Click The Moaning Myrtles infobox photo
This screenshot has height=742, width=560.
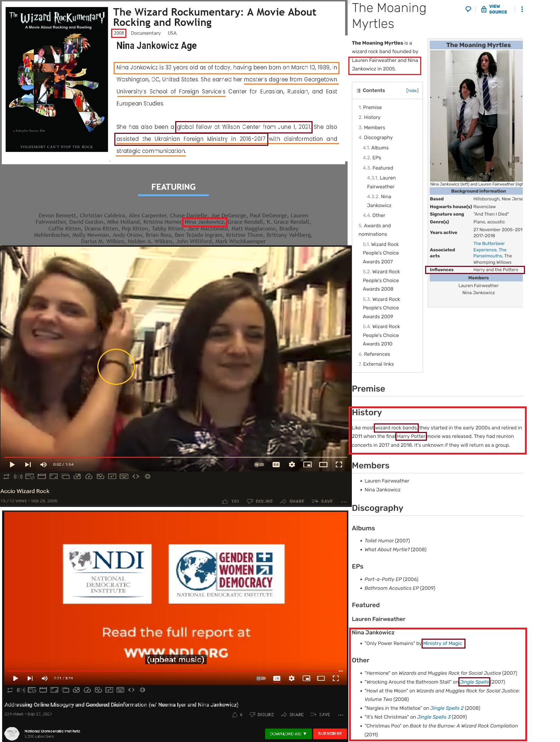pos(476,116)
